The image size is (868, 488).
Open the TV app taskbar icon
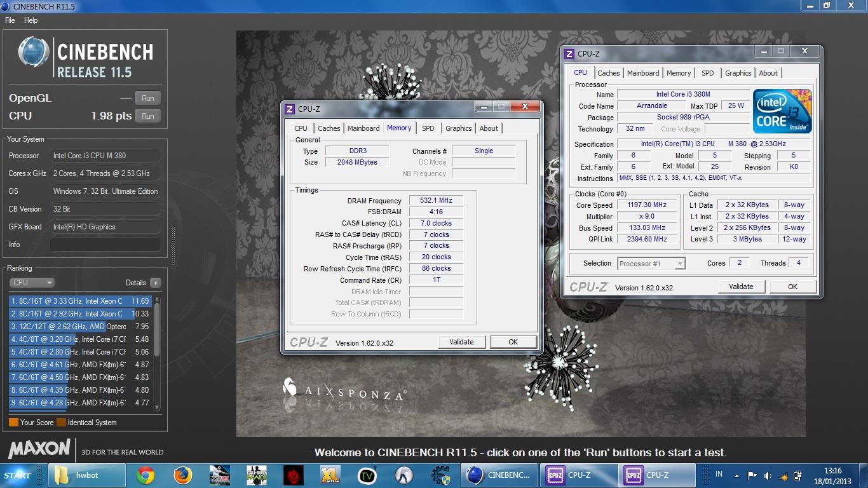[x=367, y=475]
